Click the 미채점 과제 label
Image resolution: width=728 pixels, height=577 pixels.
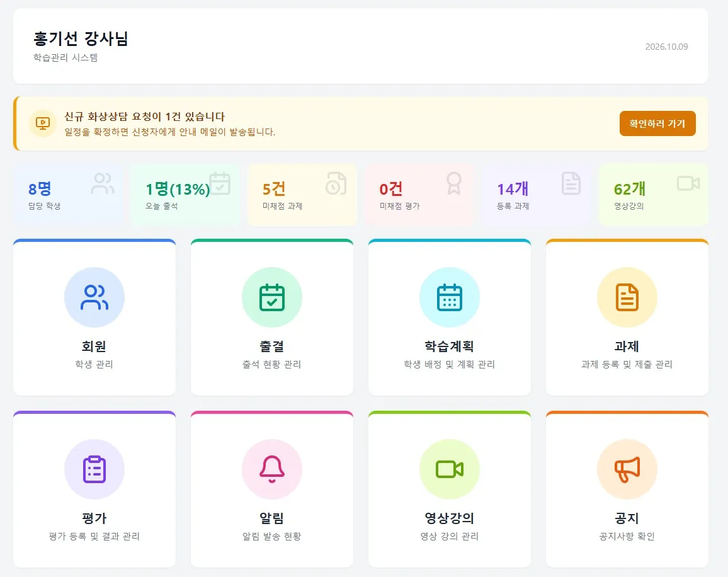point(283,206)
